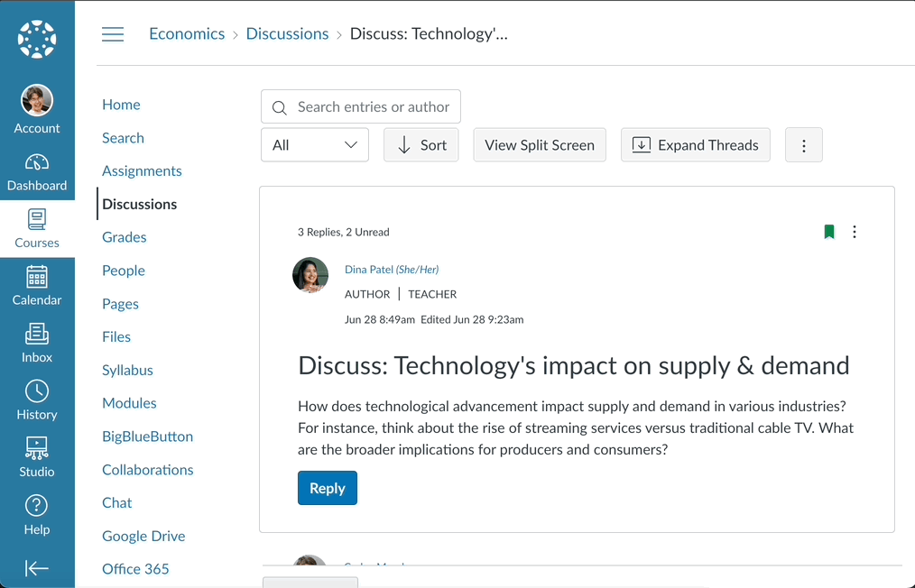The height and width of the screenshot is (588, 915).
Task: Click the Sort order button
Action: [x=421, y=144]
